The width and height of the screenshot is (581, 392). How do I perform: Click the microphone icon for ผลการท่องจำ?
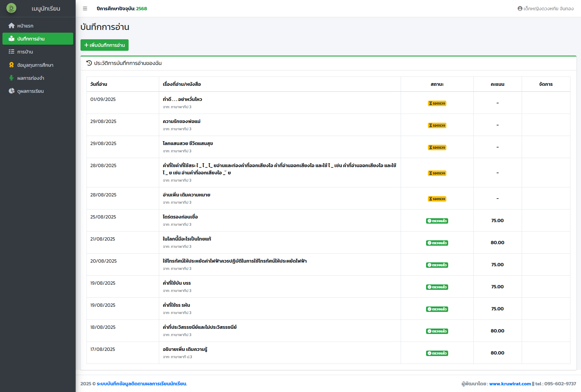(x=11, y=78)
